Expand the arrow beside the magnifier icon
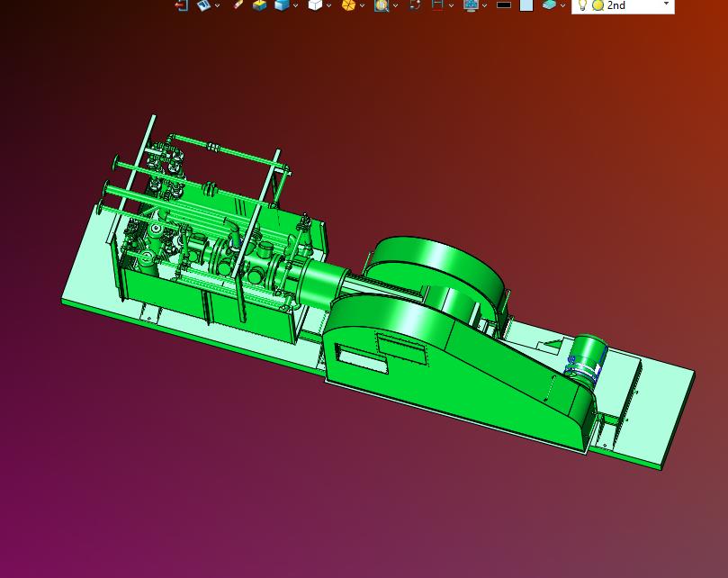 tap(395, 5)
